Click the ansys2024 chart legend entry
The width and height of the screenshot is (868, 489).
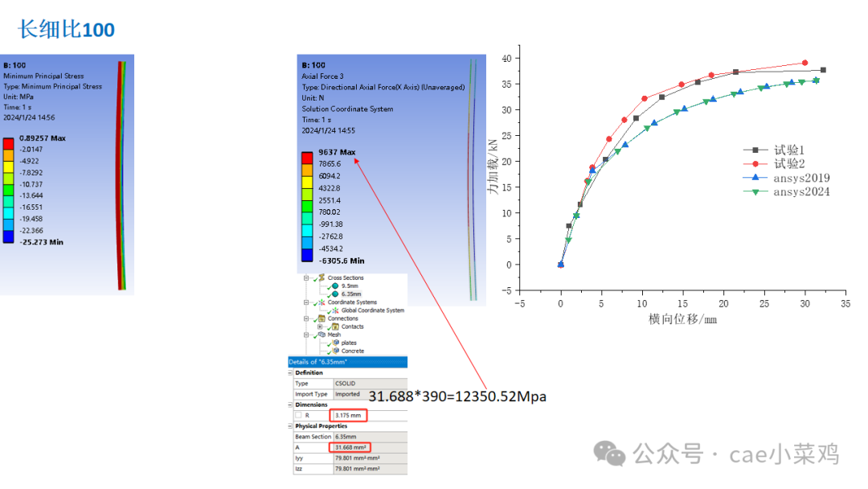786,191
